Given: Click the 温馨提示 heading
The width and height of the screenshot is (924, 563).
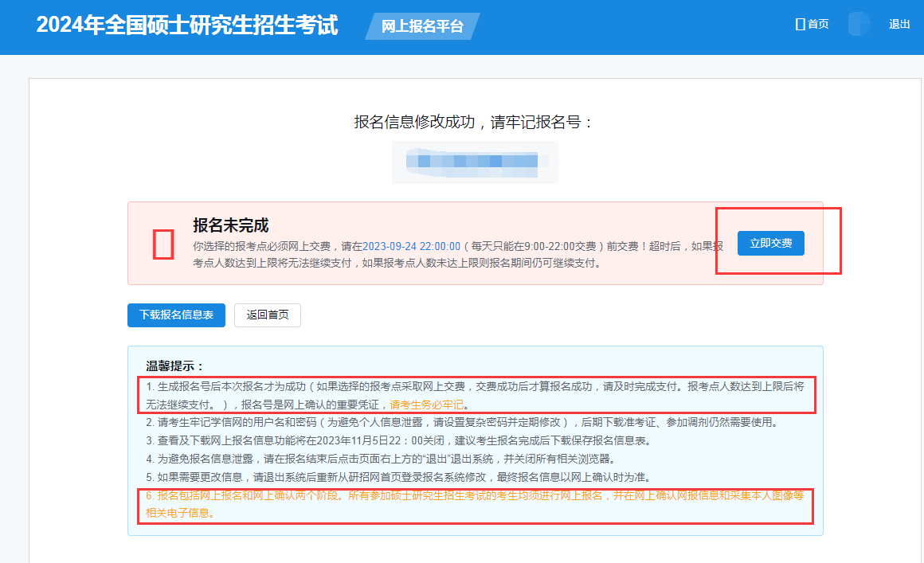Looking at the screenshot, I should pos(175,366).
